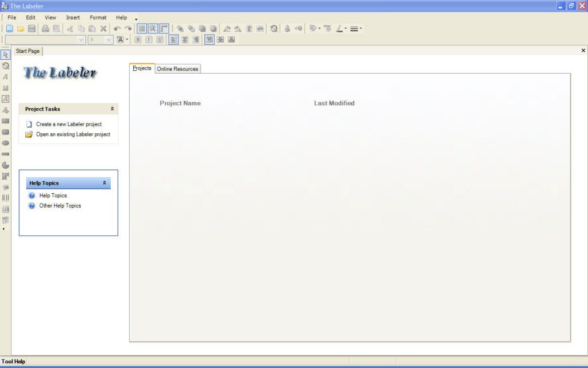Viewport: 588px width, 368px height.
Task: Select the italic A text tool
Action: pyautogui.click(x=5, y=77)
